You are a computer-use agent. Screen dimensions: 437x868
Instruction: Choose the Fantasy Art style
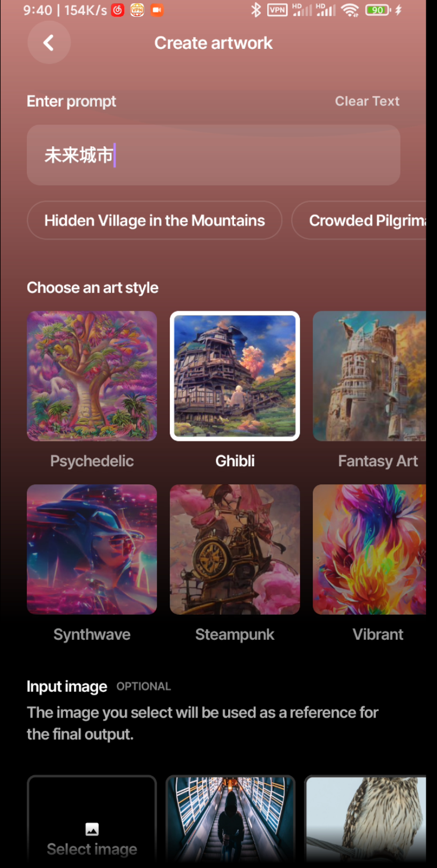[x=370, y=376]
